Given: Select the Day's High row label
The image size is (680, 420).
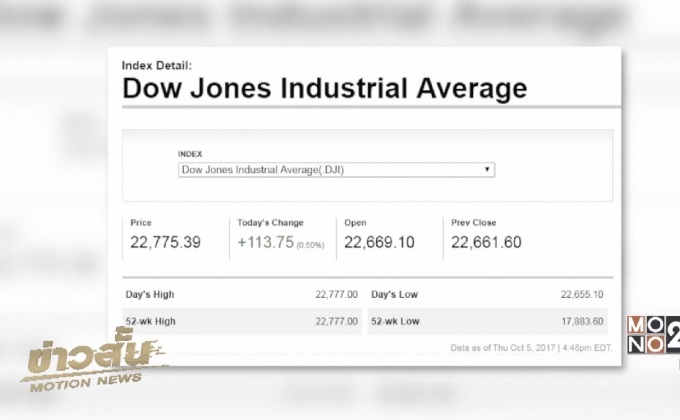Looking at the screenshot, I should [148, 296].
